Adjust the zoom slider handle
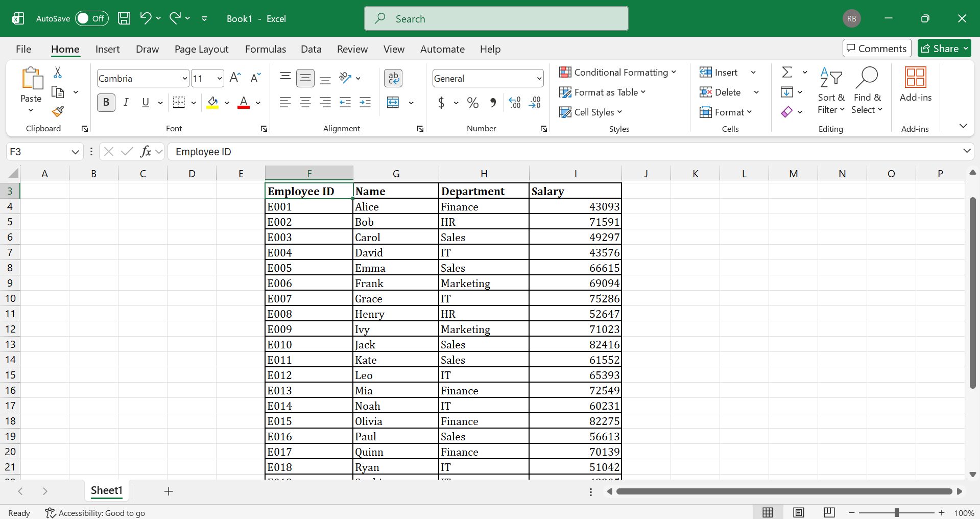 (x=896, y=512)
